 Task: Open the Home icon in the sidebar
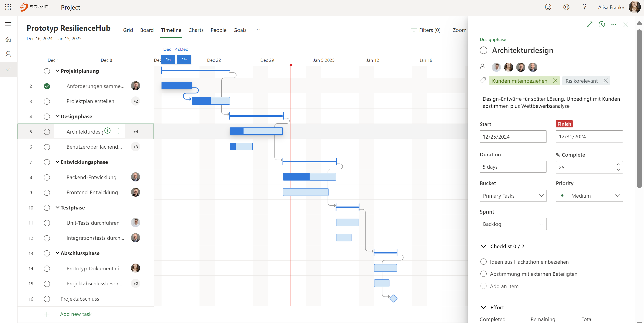click(x=8, y=39)
